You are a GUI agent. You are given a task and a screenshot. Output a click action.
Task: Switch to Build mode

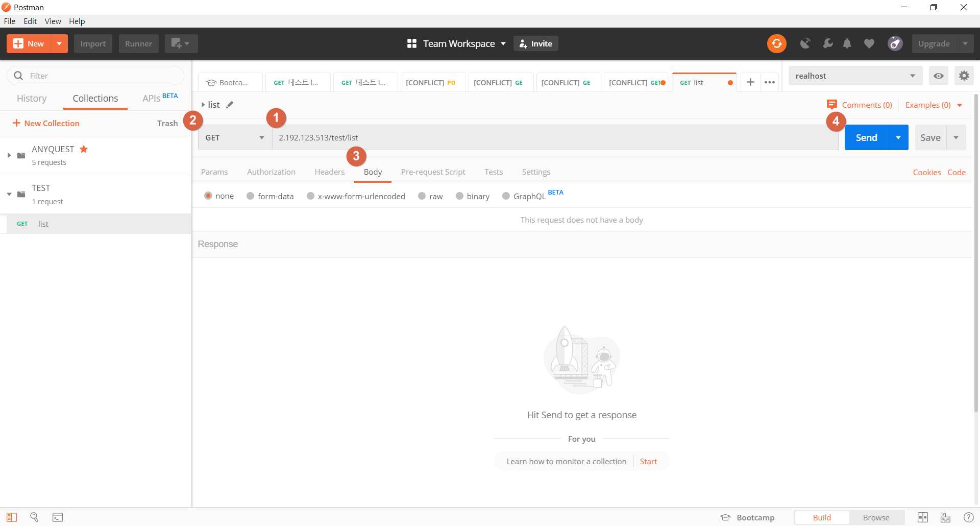click(x=822, y=517)
